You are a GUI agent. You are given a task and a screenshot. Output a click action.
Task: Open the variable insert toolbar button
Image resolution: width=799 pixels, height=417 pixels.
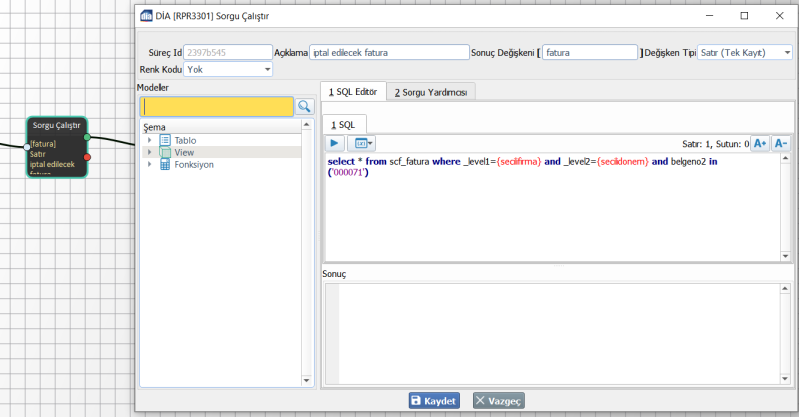pyautogui.click(x=361, y=144)
